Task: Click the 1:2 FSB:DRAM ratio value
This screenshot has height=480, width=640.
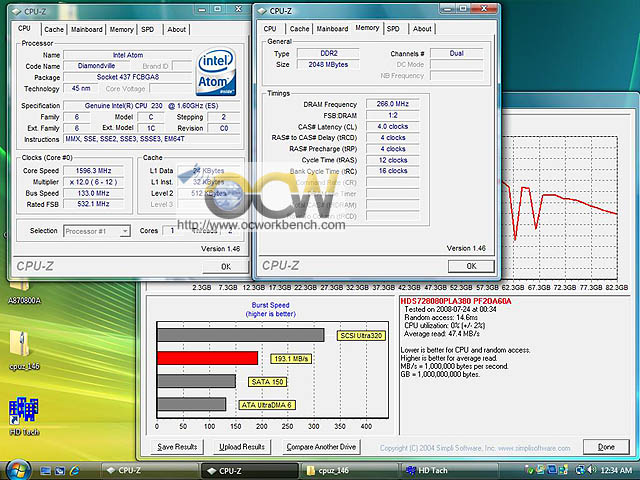Action: [x=393, y=115]
